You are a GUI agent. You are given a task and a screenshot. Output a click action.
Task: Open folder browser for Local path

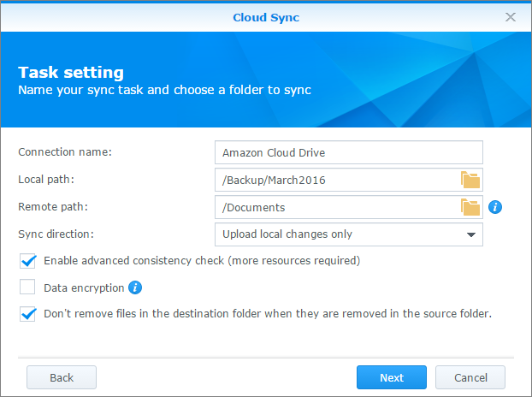[x=470, y=180]
